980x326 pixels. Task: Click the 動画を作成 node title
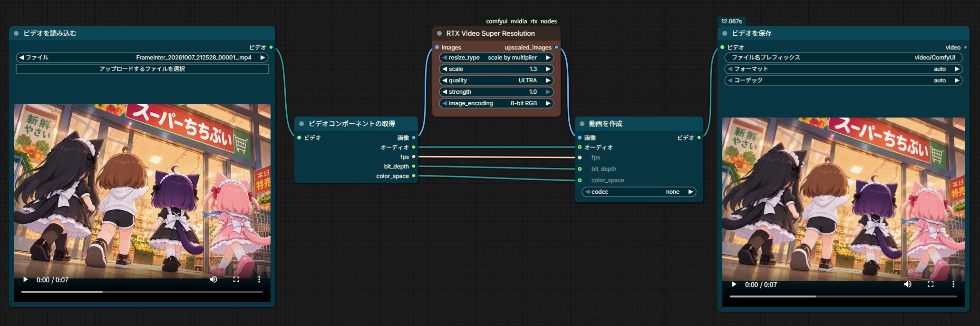[x=606, y=124]
